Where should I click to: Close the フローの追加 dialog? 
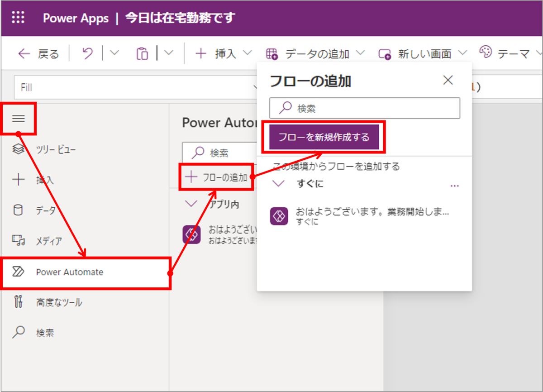448,81
